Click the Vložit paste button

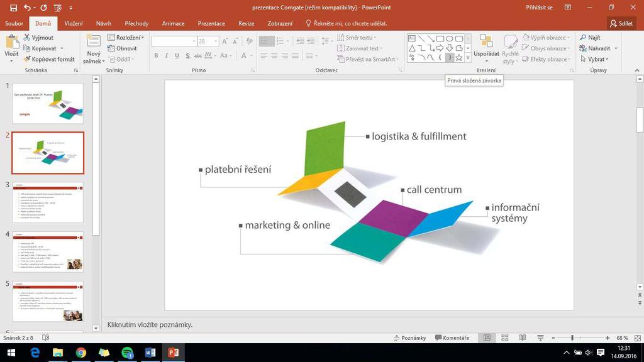click(11, 49)
